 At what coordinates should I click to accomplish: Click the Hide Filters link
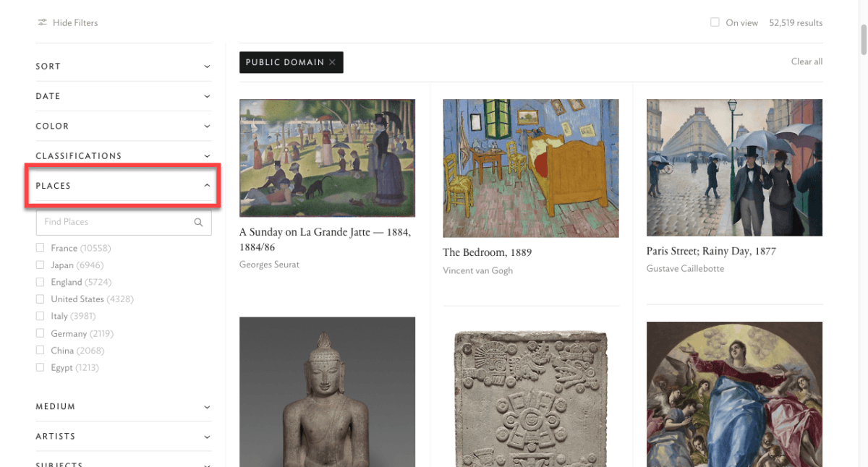point(67,22)
